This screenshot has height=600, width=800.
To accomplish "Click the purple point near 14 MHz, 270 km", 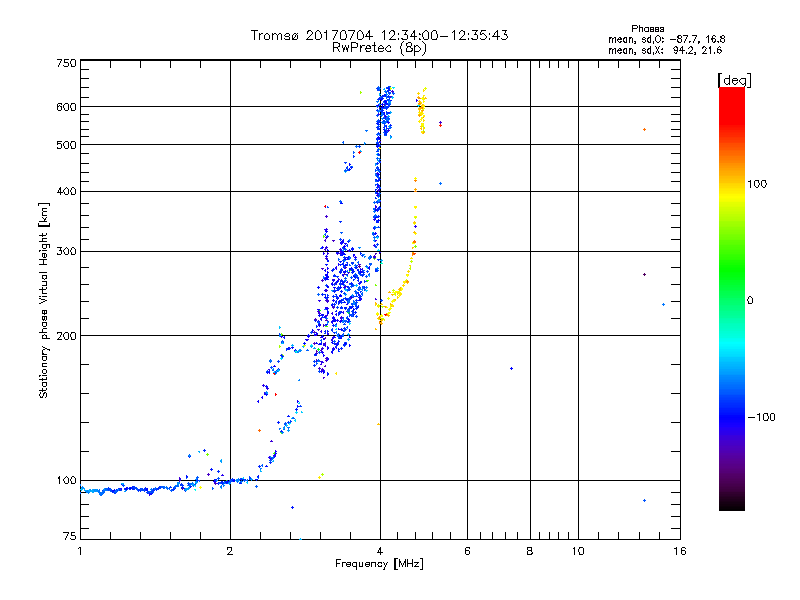I will (644, 274).
